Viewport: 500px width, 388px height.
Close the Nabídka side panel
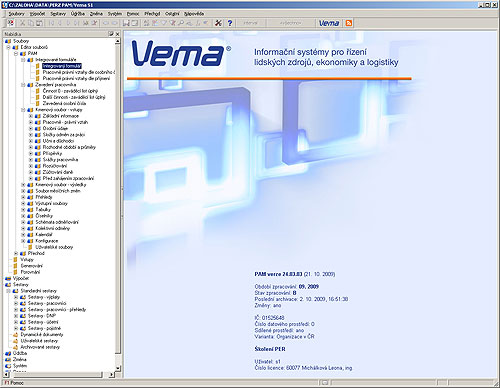tap(117, 34)
